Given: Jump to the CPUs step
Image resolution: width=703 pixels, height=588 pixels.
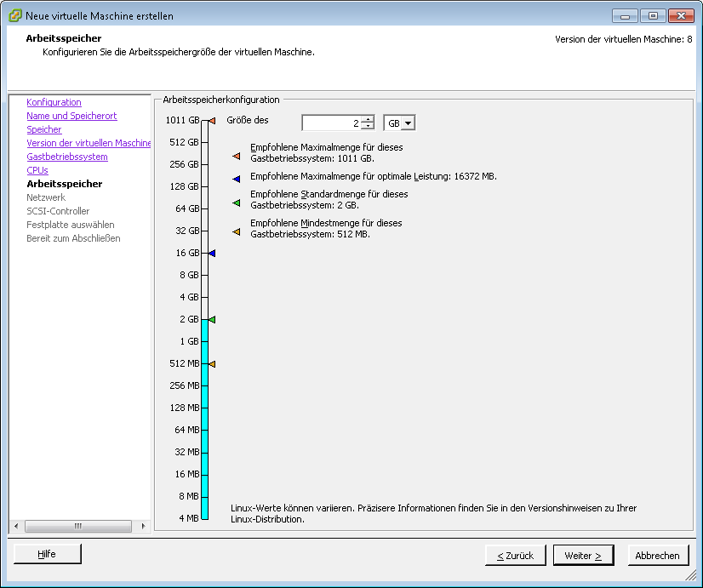Looking at the screenshot, I should point(37,170).
